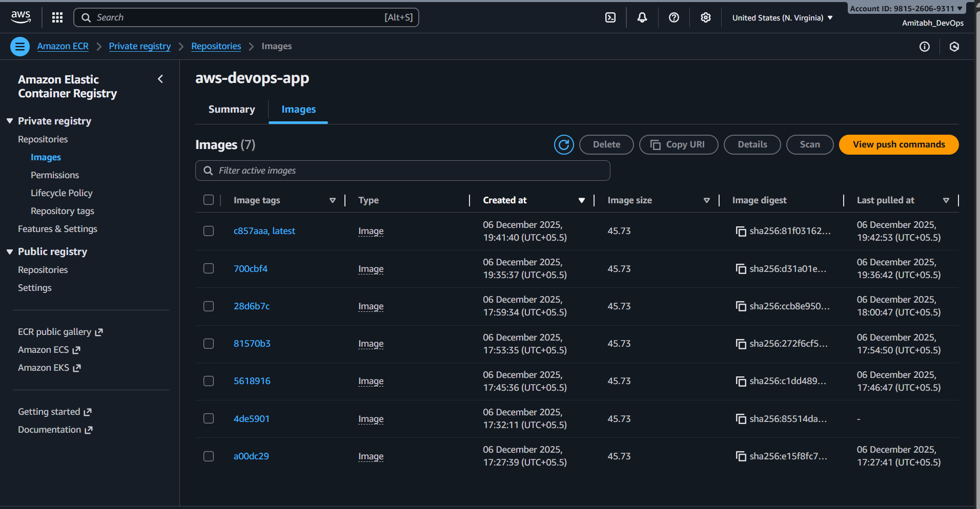Select the checkbox for image 700cbf4
Image resolution: width=980 pixels, height=509 pixels.
point(209,268)
